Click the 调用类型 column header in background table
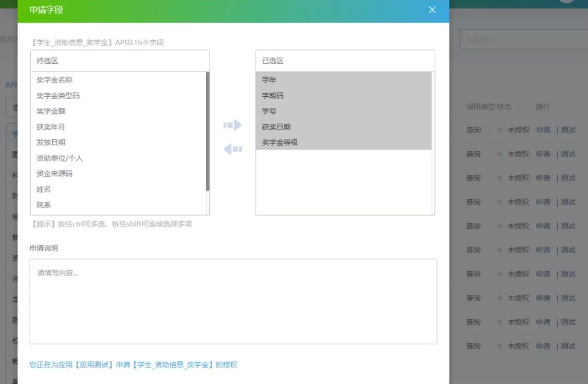 click(480, 107)
